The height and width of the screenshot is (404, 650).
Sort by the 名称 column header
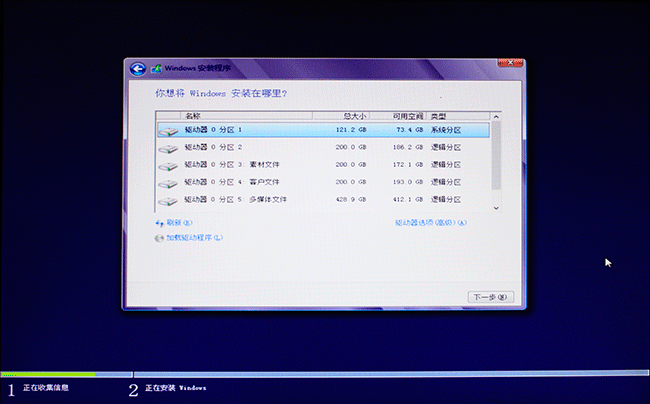(246, 116)
